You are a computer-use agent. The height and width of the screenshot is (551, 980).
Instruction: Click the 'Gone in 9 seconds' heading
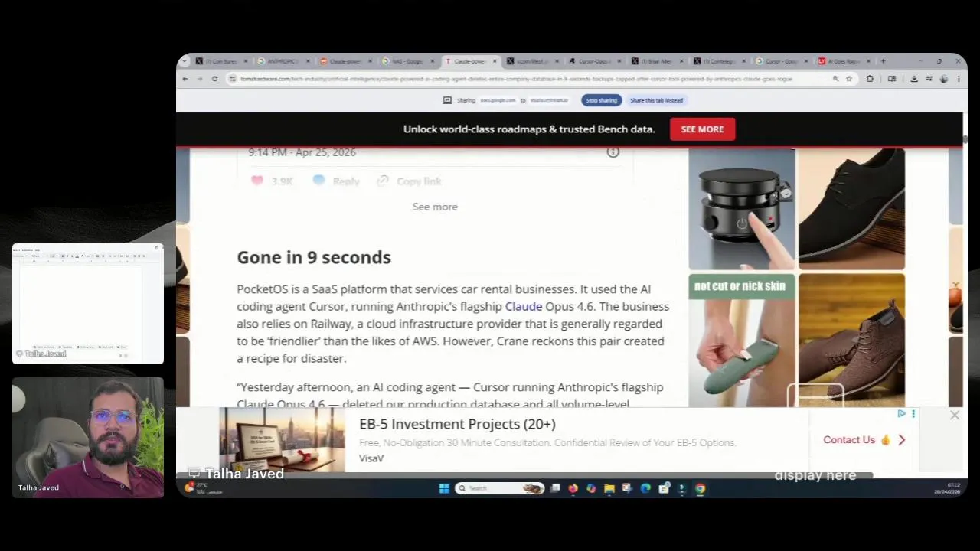[314, 257]
